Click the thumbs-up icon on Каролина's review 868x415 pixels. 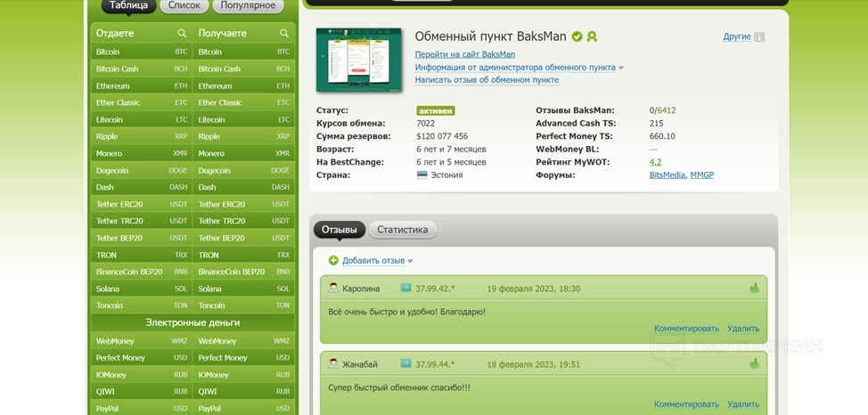point(754,289)
